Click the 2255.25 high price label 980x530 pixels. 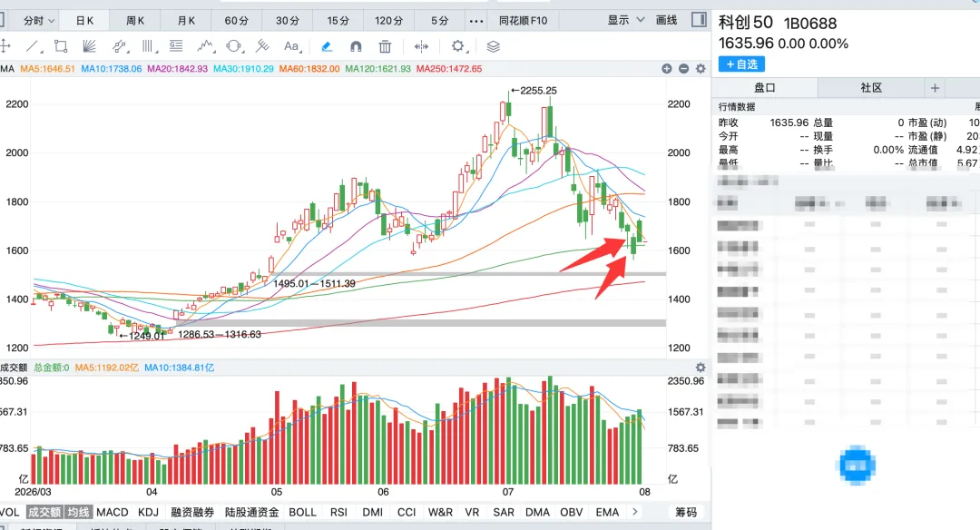pyautogui.click(x=538, y=91)
